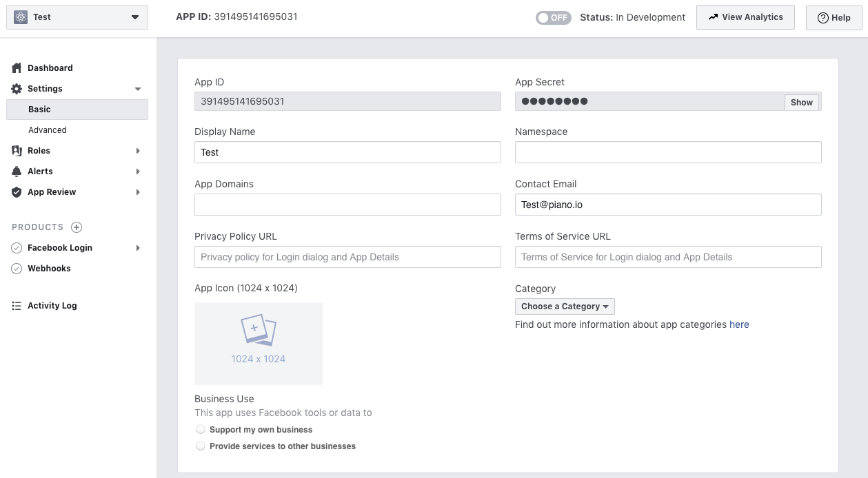
Task: Click the Activity Log list icon
Action: point(17,306)
